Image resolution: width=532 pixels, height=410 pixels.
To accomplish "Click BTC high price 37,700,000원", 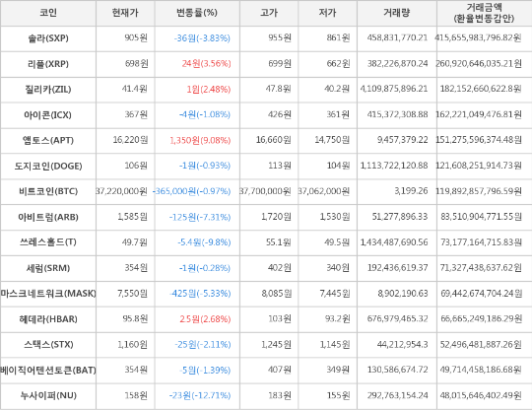I will click(265, 191).
